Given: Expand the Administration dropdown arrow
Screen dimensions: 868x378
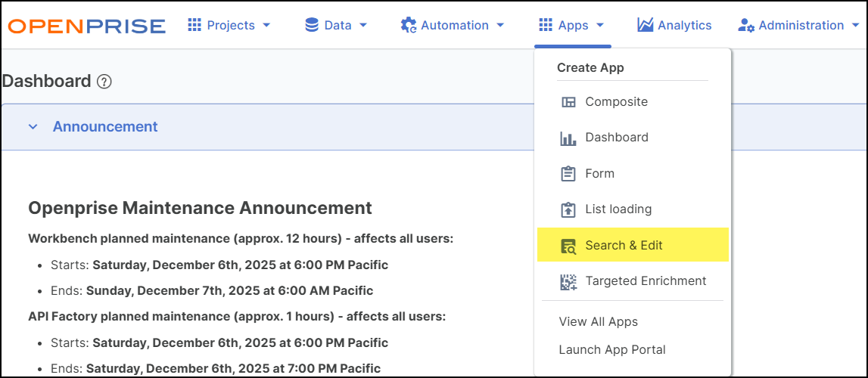Looking at the screenshot, I should [x=856, y=26].
